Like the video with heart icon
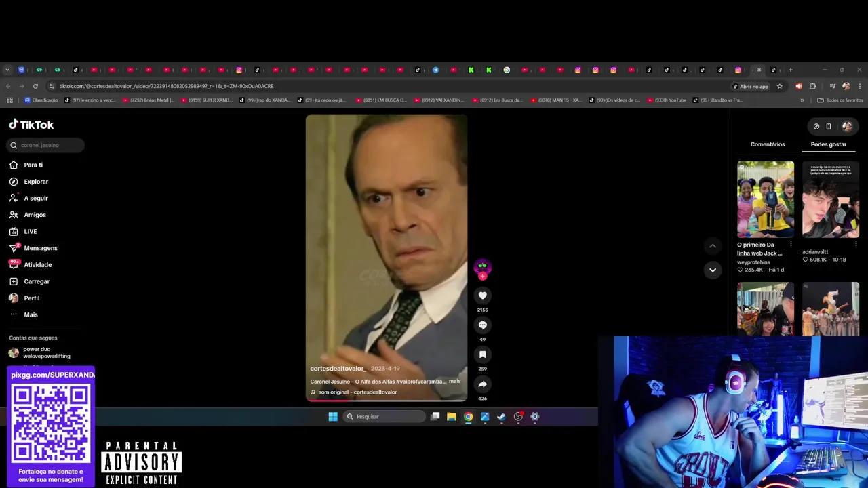This screenshot has height=488, width=868. pos(482,296)
